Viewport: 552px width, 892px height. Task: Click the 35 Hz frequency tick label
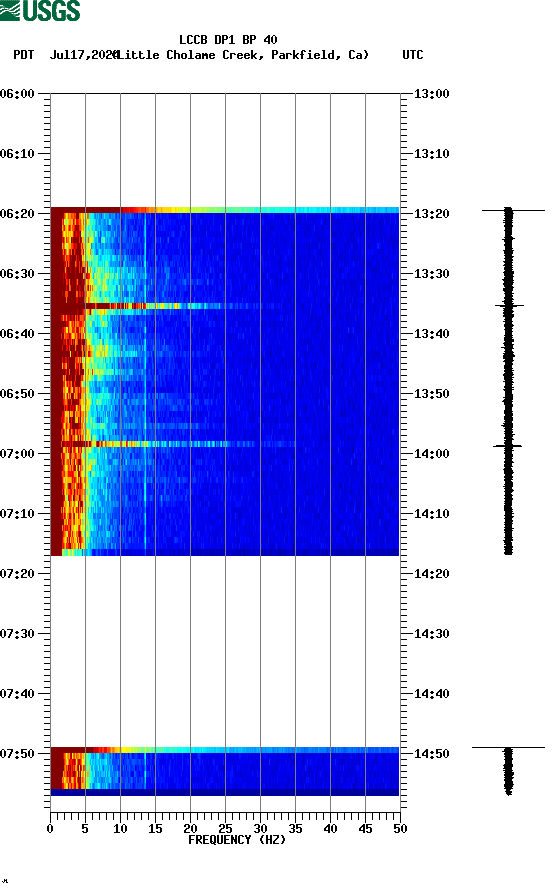click(295, 828)
